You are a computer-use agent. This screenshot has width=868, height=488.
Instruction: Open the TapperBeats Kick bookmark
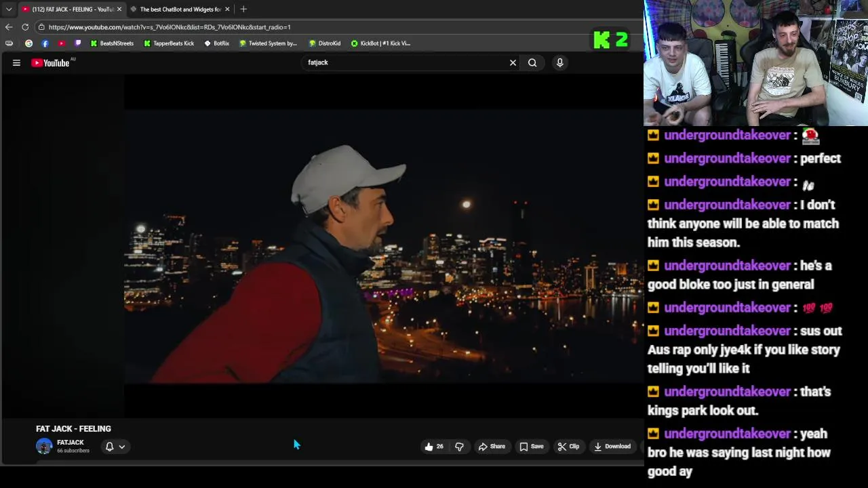pos(169,43)
